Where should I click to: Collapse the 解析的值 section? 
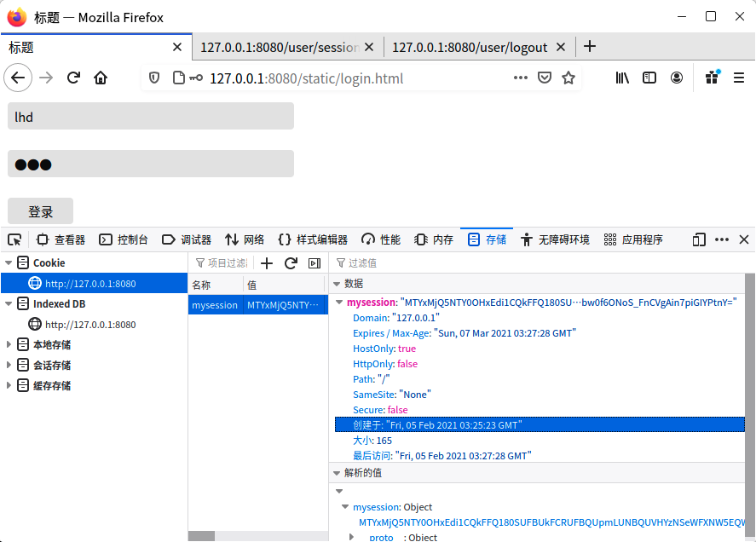coord(337,473)
